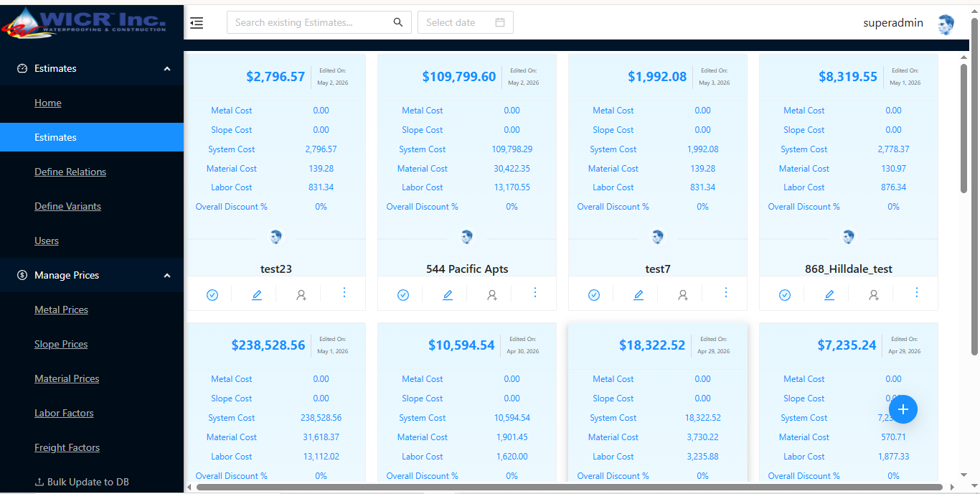Edit the 544 Pacific Apts estimate
This screenshot has width=980, height=494.
click(x=448, y=295)
